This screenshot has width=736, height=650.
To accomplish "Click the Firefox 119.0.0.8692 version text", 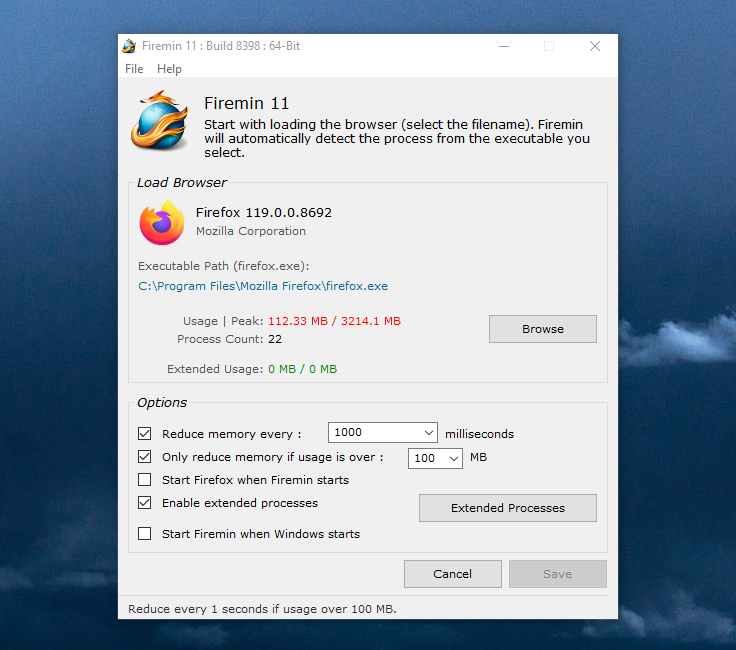I will (x=263, y=213).
